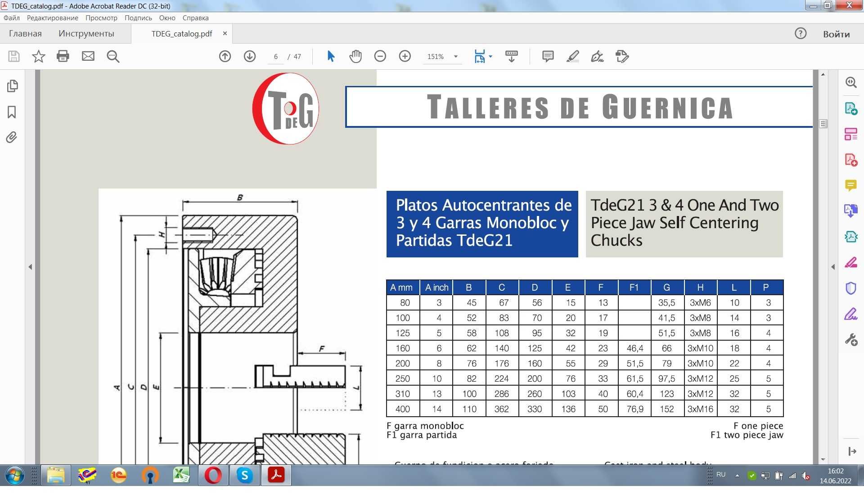Click the scroll down arrow
The width and height of the screenshot is (864, 504).
(823, 459)
